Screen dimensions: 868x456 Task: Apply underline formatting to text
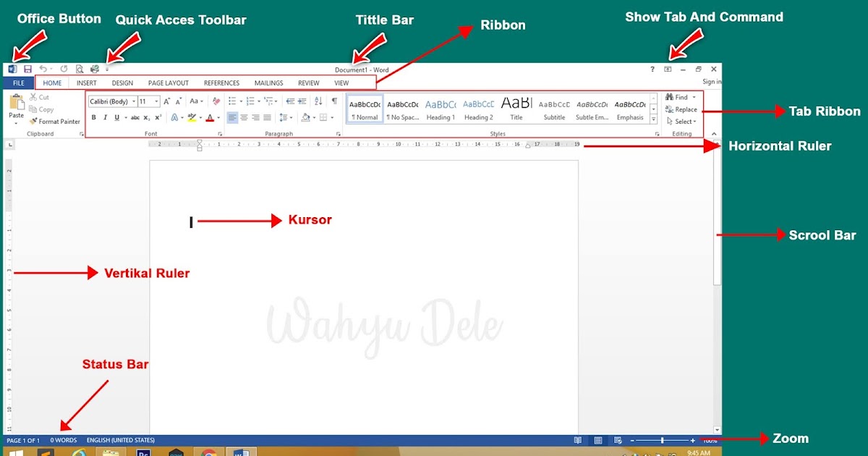pyautogui.click(x=117, y=117)
